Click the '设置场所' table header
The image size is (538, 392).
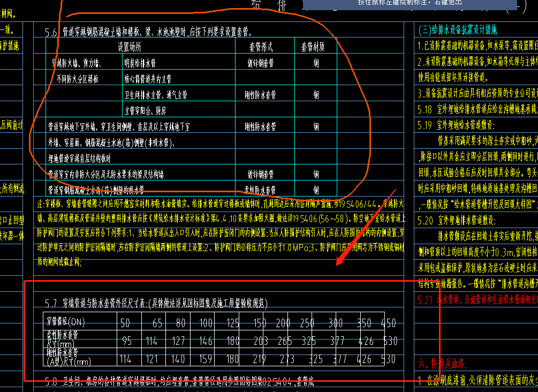point(130,47)
